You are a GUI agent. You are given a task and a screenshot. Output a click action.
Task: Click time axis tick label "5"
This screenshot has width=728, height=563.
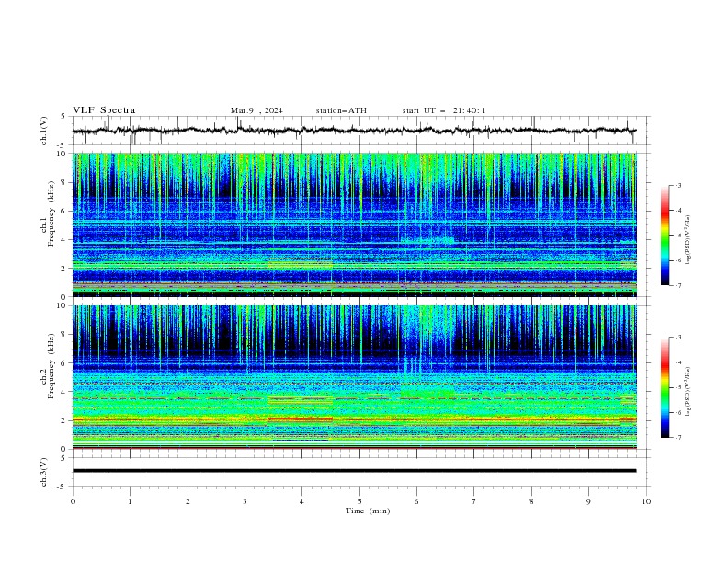[359, 501]
